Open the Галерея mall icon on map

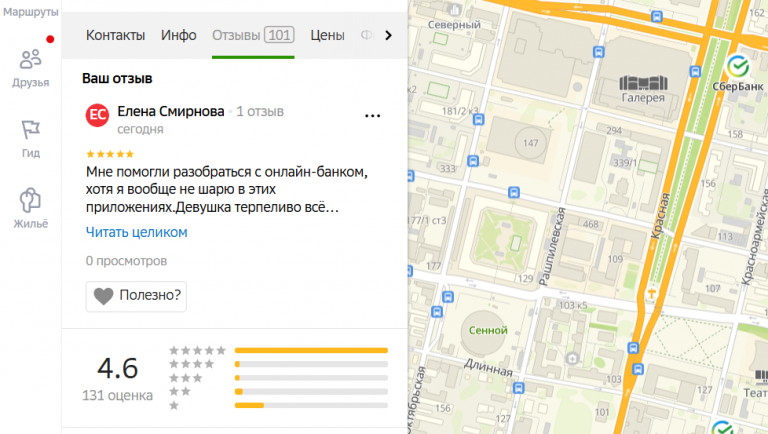pyautogui.click(x=643, y=83)
